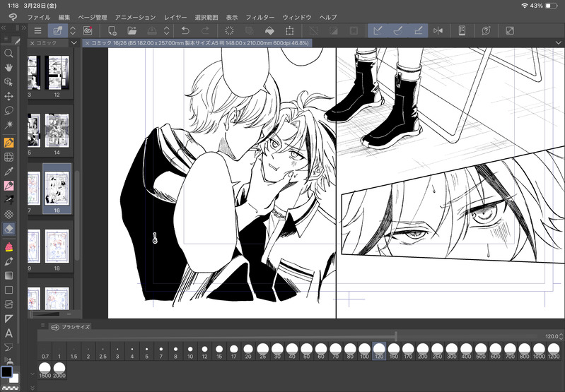Toggle Snap to Special Ruler
The image size is (565, 392).
(x=398, y=31)
